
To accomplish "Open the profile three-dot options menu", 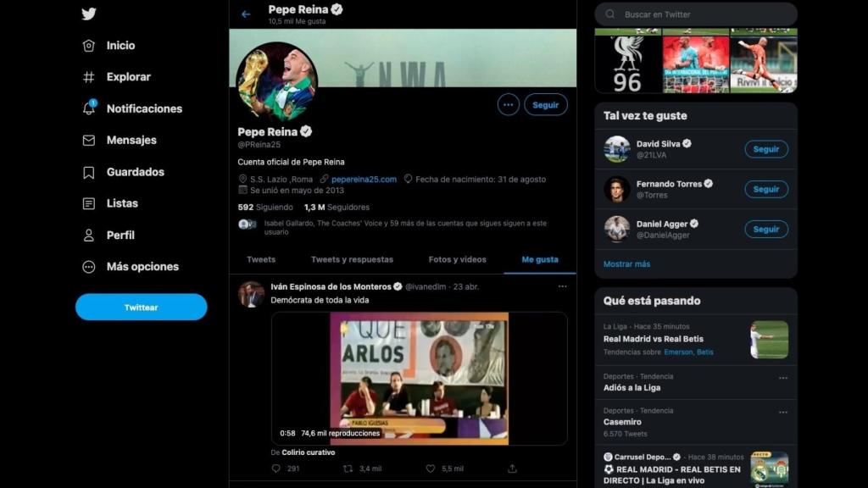I will tap(508, 105).
